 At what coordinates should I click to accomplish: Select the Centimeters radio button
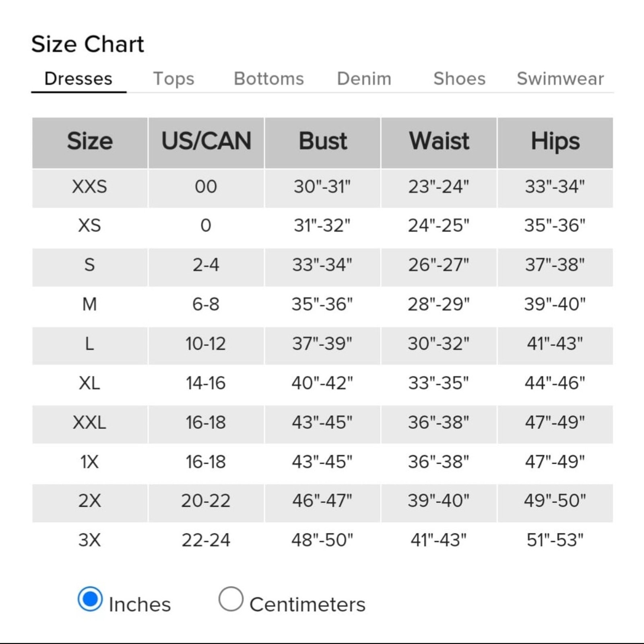pyautogui.click(x=231, y=599)
